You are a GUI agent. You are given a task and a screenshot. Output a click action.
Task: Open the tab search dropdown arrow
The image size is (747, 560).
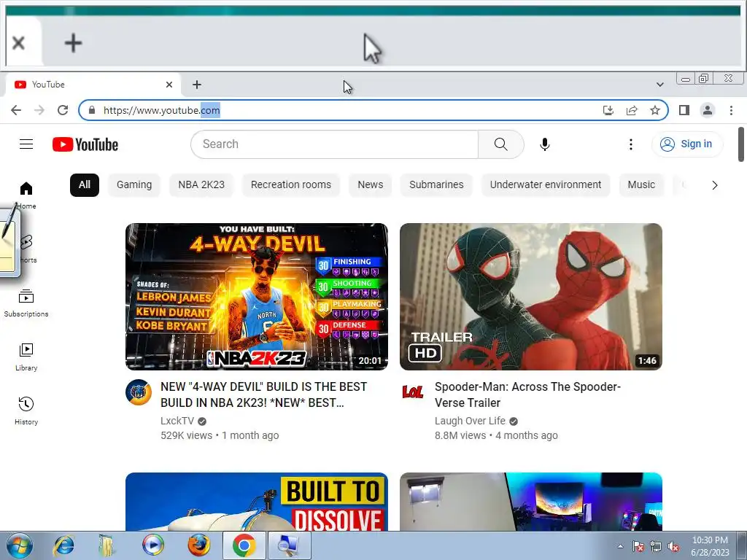[659, 85]
